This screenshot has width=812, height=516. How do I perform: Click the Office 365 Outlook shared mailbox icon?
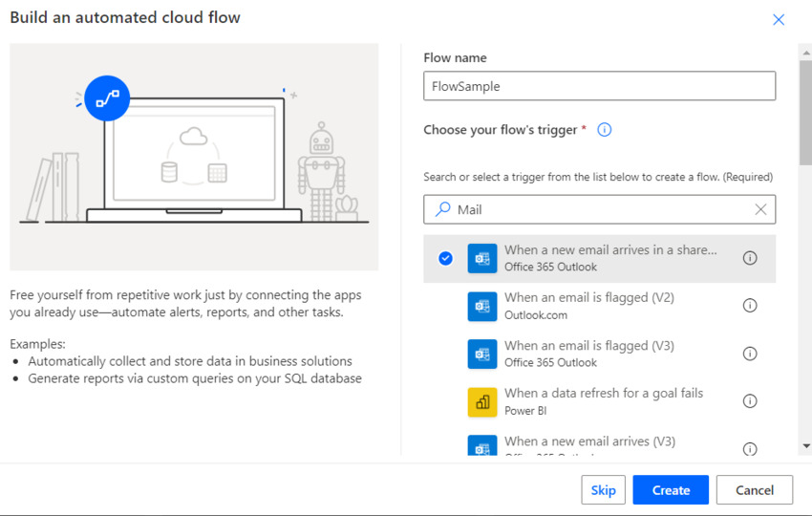(482, 258)
